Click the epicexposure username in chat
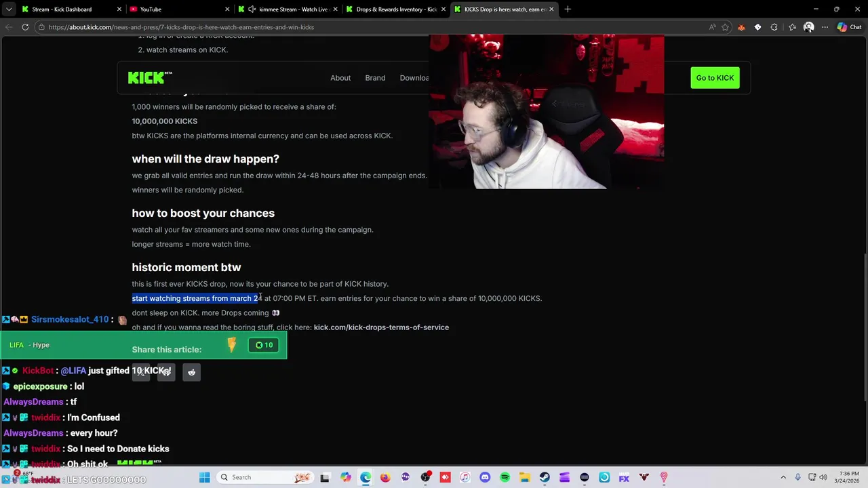The height and width of the screenshot is (488, 868). tap(40, 386)
